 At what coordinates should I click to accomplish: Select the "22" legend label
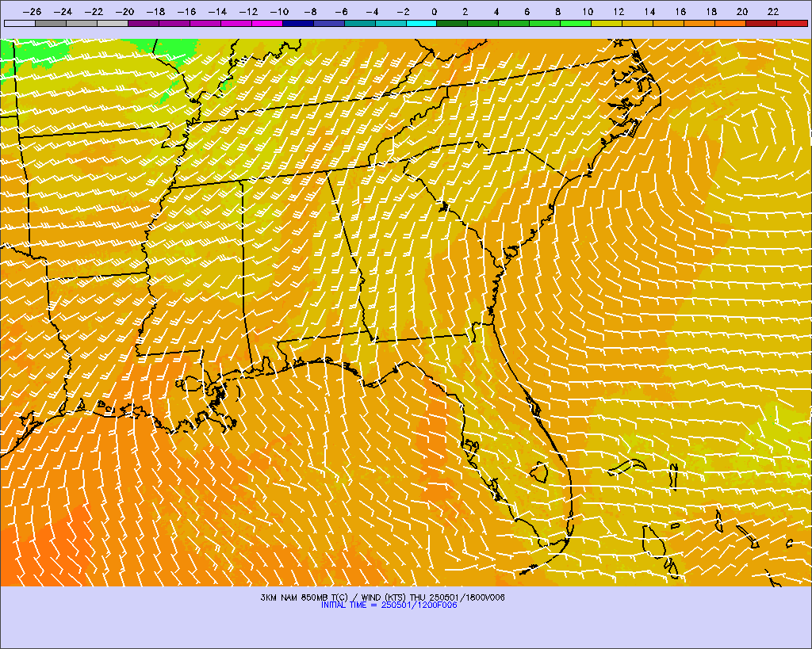[x=773, y=11]
